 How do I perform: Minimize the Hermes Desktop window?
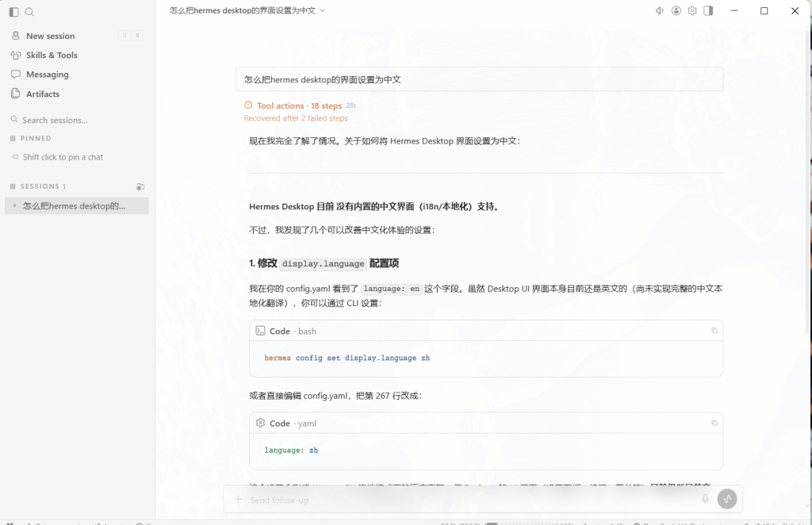(x=734, y=10)
